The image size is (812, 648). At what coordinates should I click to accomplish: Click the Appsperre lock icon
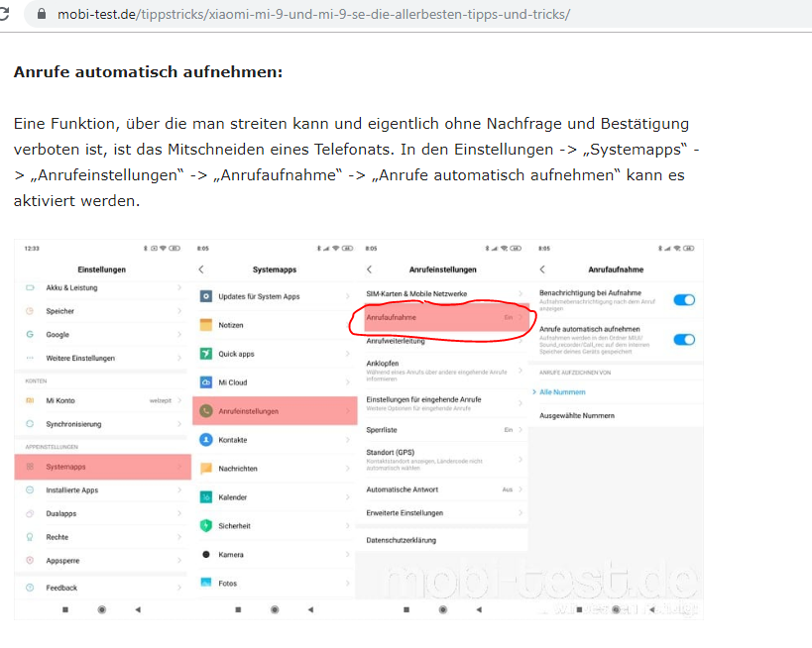coord(30,560)
